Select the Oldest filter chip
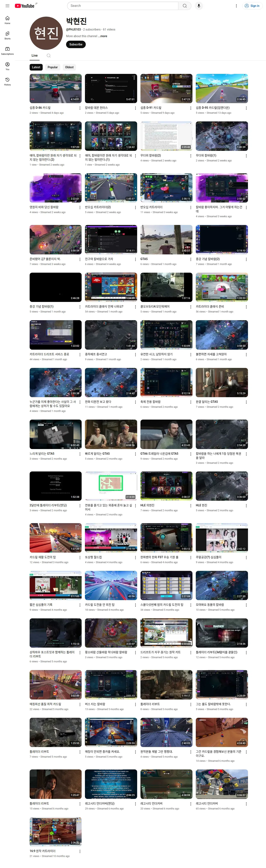 point(69,67)
